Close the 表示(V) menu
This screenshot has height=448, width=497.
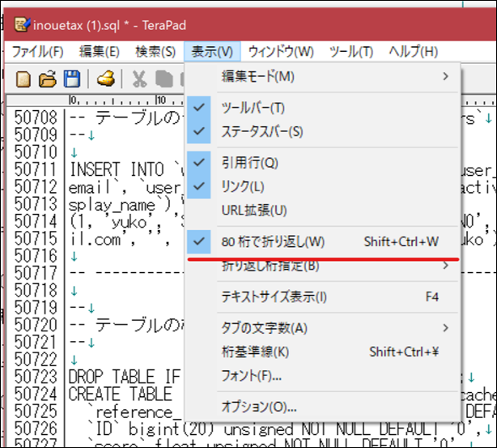click(x=212, y=51)
